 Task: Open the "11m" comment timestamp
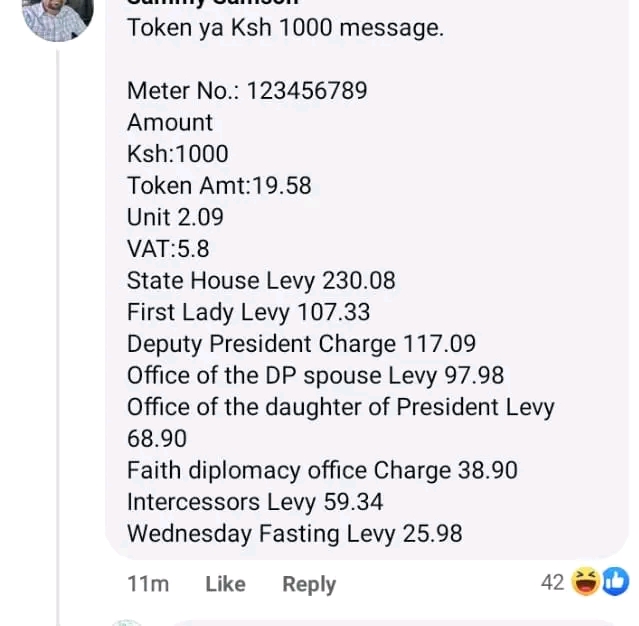(x=148, y=584)
